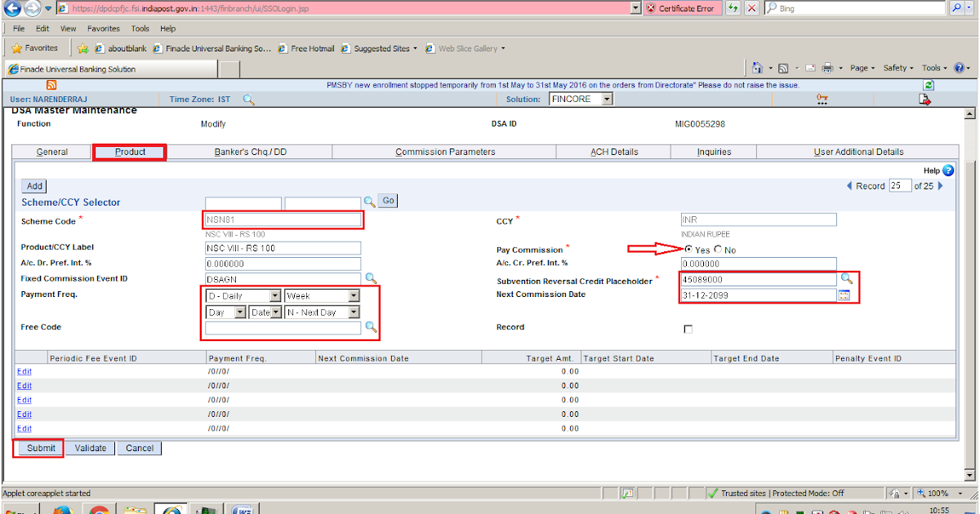The height and width of the screenshot is (514, 980).
Task: Select Yes for Pay Commission
Action: click(x=688, y=250)
